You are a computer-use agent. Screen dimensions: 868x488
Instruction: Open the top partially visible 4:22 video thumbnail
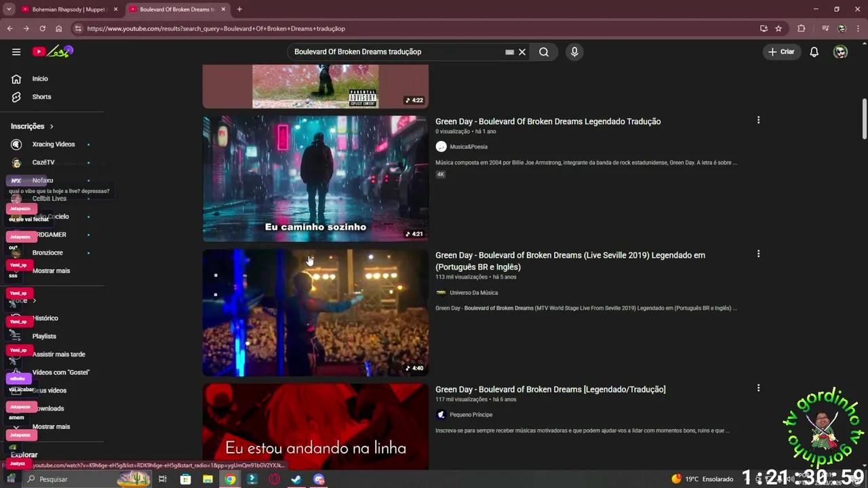[x=315, y=86]
